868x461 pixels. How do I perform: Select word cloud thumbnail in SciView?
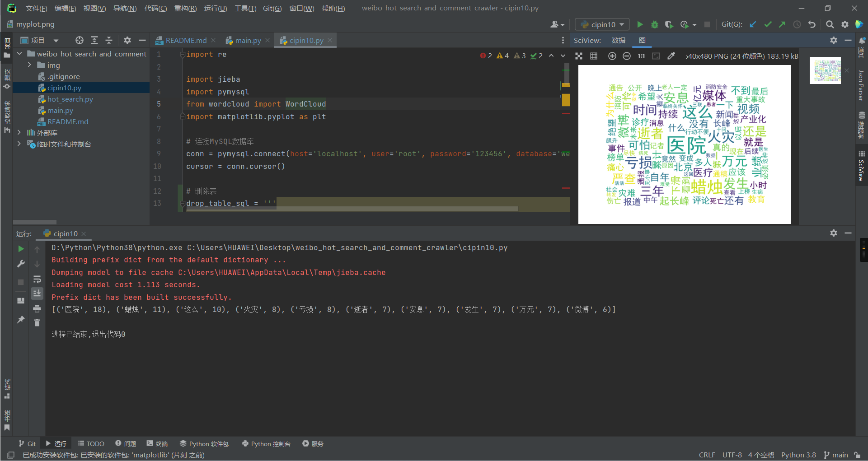825,70
